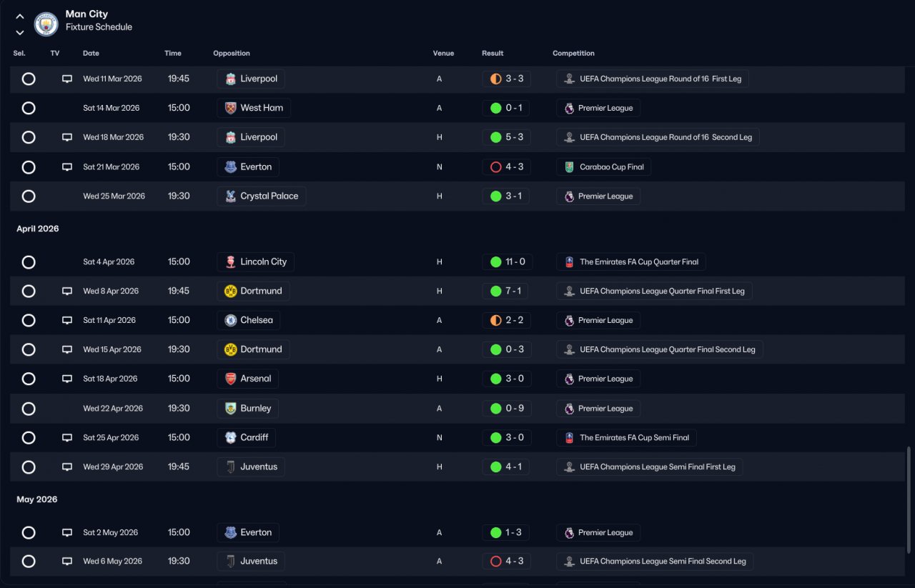Click the green win indicator for Burnley 0 - 9
Screen dimensions: 915x588
pyautogui.click(x=495, y=409)
